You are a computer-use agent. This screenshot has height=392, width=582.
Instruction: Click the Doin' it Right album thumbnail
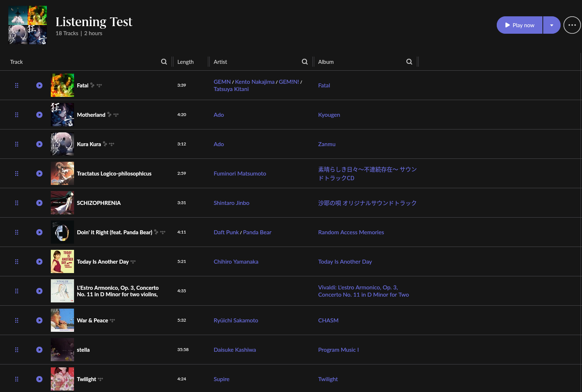tap(62, 232)
